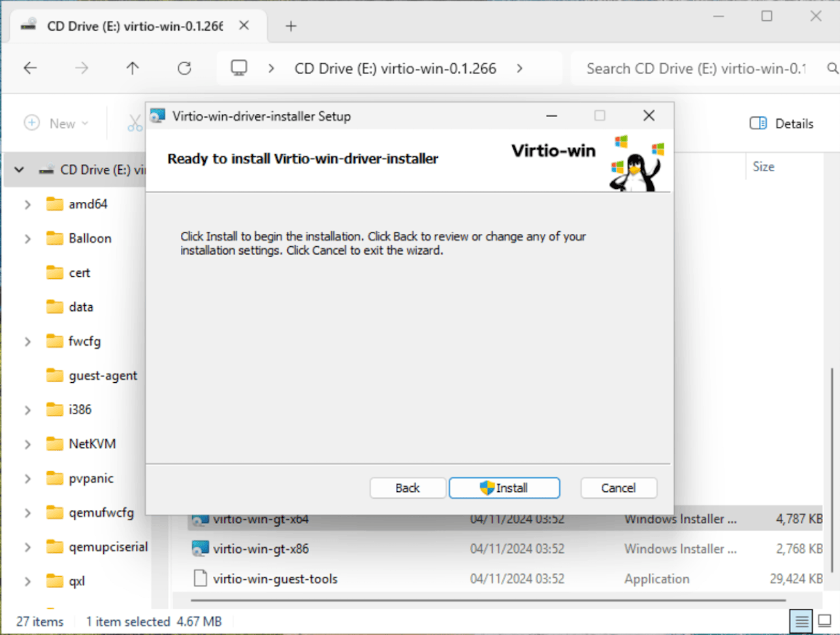
Task: Click the Up navigation arrow
Action: (x=133, y=67)
